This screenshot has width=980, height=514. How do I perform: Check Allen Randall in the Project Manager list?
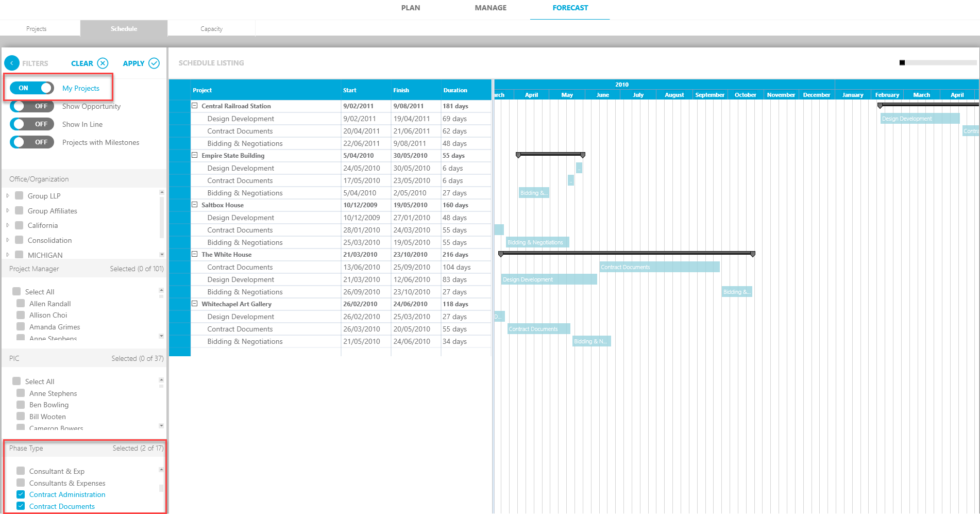(20, 303)
